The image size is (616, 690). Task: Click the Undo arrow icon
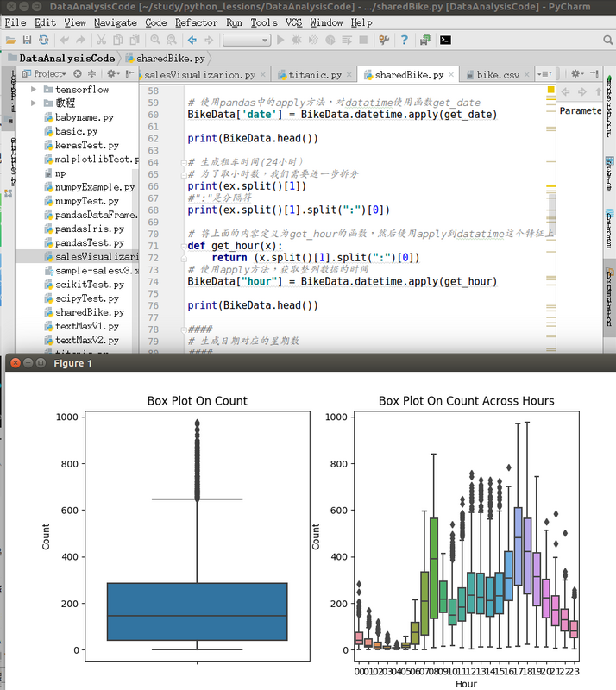[x=65, y=40]
